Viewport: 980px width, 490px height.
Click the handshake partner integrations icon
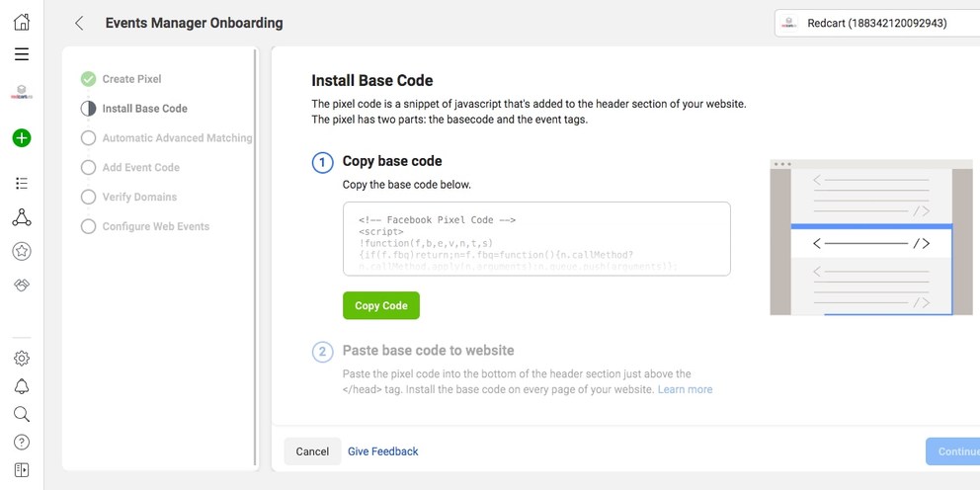pos(22,285)
